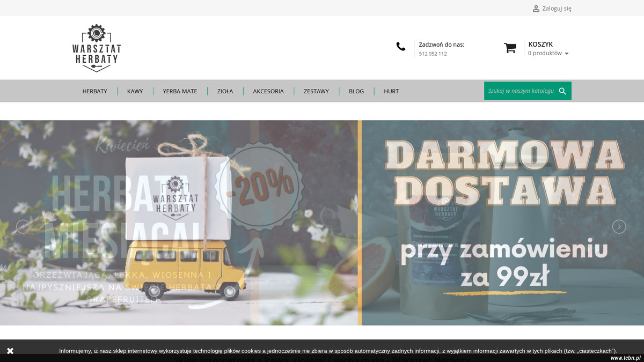The height and width of the screenshot is (362, 644).
Task: Click the search magnifier icon
Action: (562, 91)
